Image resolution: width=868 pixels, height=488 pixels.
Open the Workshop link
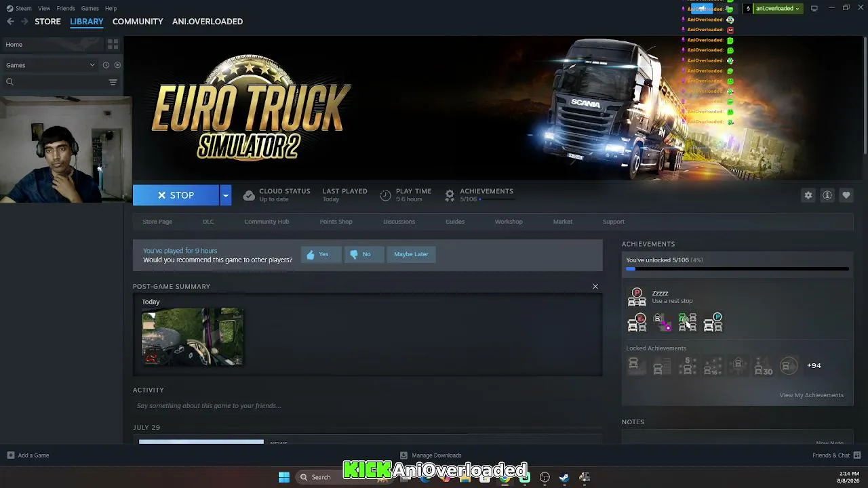pyautogui.click(x=509, y=222)
